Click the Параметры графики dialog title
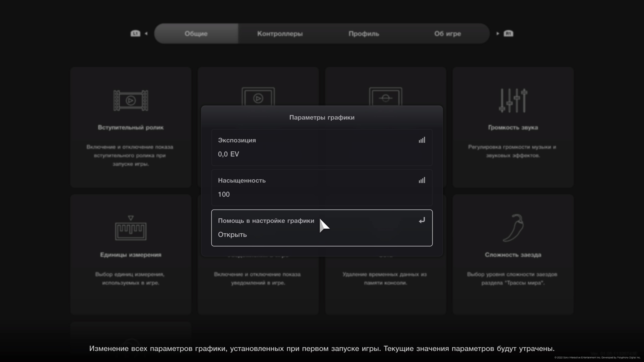 coord(322,117)
